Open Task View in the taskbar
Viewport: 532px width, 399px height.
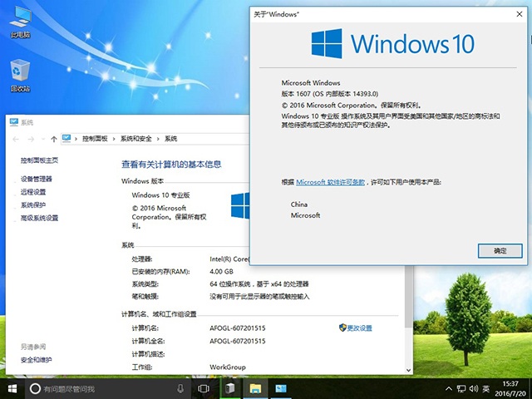point(204,388)
